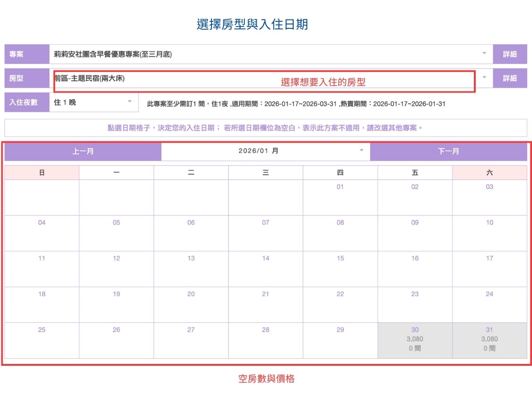Select January 31 calendar cell
The width and height of the screenshot is (532, 399).
[x=489, y=339]
